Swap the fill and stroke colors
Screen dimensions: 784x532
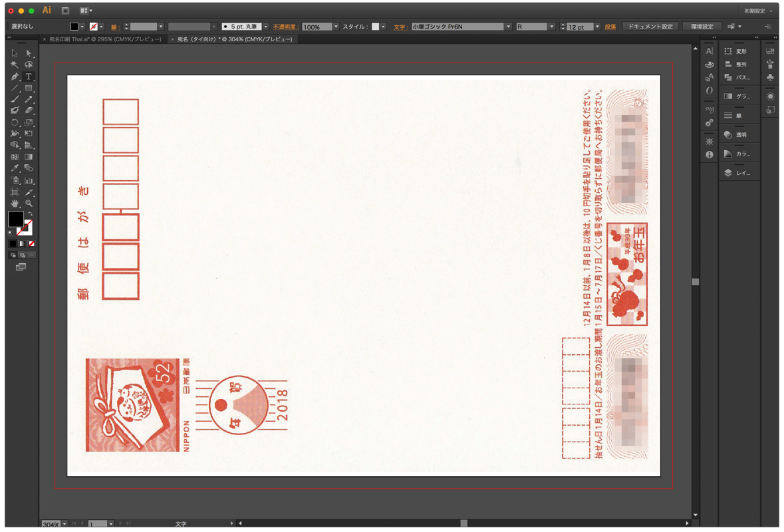[x=31, y=214]
